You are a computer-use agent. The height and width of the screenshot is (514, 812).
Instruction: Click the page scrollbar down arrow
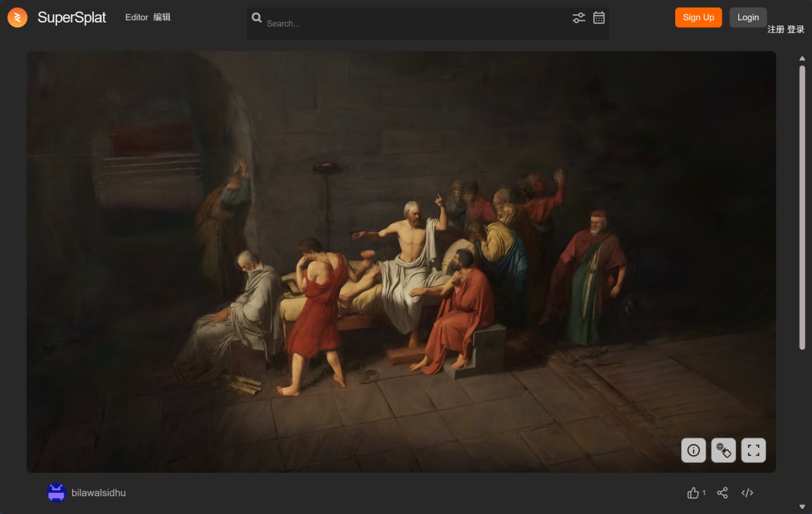click(802, 506)
